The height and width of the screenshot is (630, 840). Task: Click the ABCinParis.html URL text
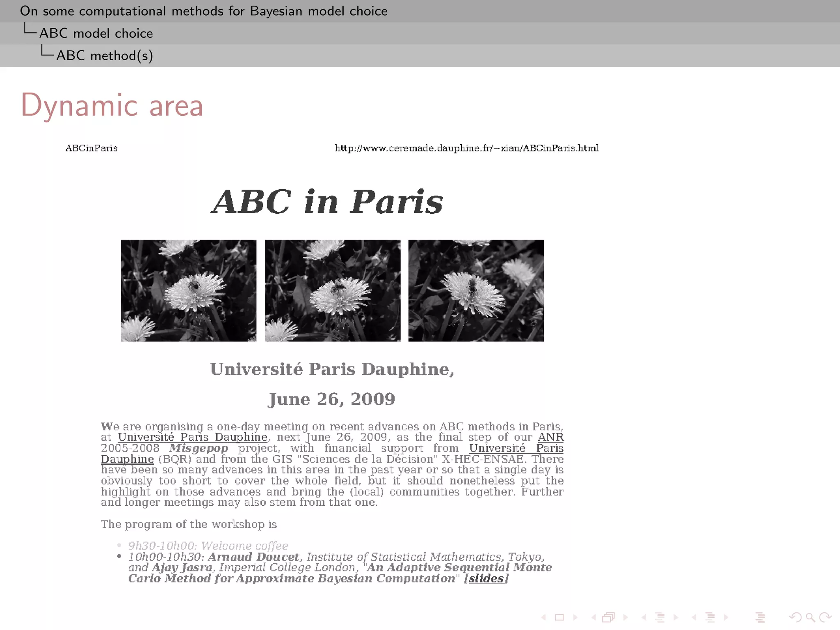click(467, 148)
